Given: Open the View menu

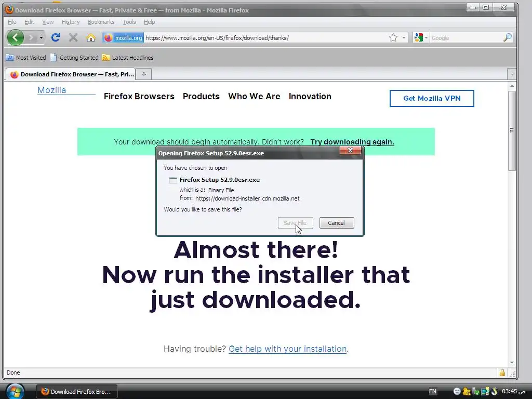Looking at the screenshot, I should tap(48, 22).
